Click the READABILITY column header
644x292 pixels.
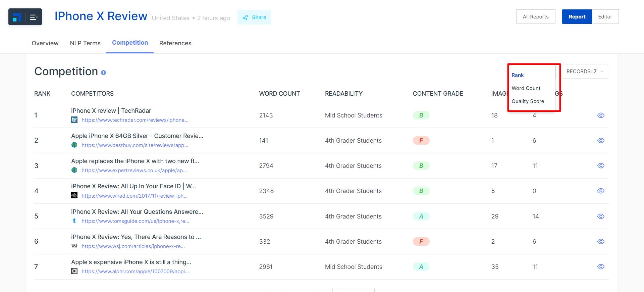(x=344, y=94)
